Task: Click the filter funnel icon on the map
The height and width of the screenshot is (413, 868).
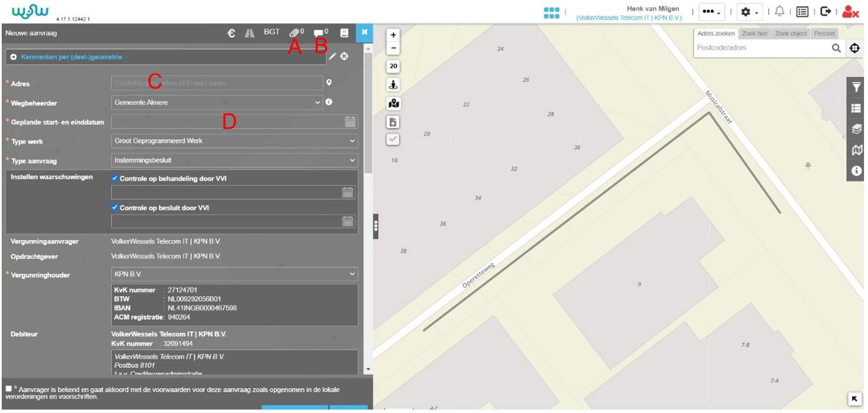Action: pos(857,88)
